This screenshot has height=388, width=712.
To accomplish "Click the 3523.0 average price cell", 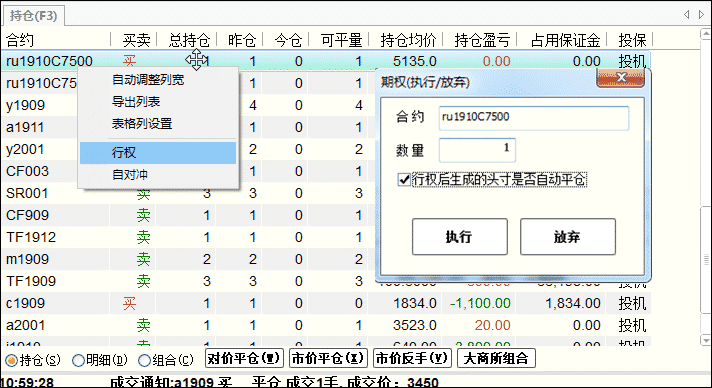I will click(x=415, y=325).
